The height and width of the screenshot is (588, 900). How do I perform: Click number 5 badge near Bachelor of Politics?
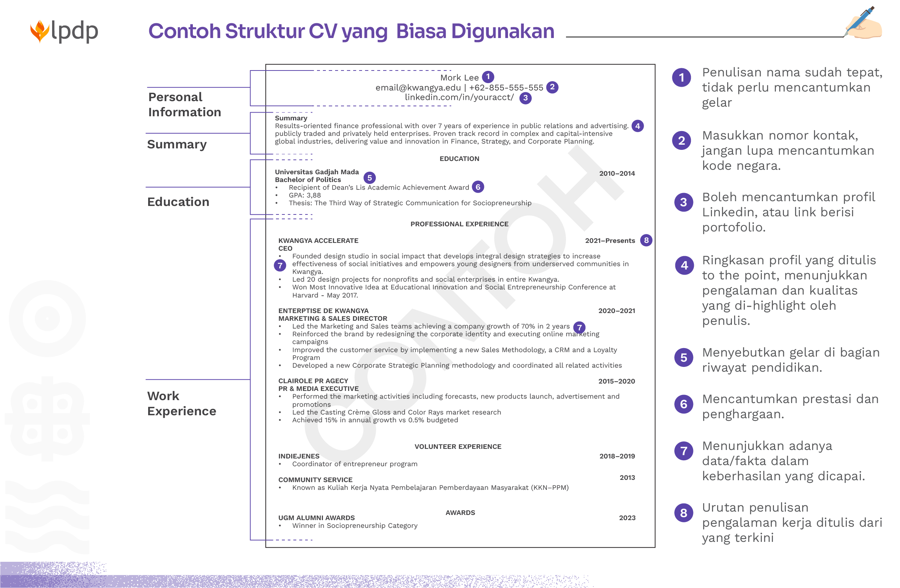(369, 178)
